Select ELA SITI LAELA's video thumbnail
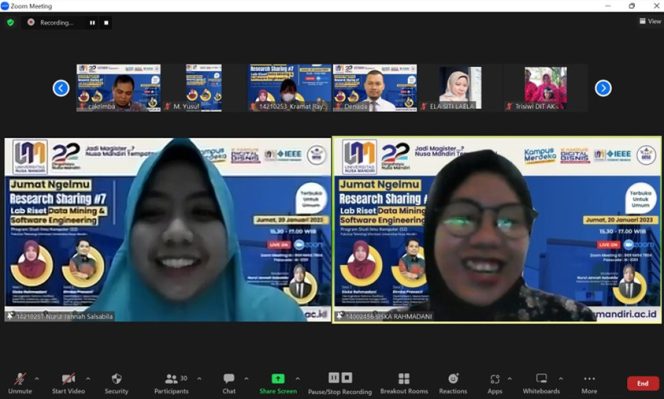664x399 pixels. tap(460, 88)
